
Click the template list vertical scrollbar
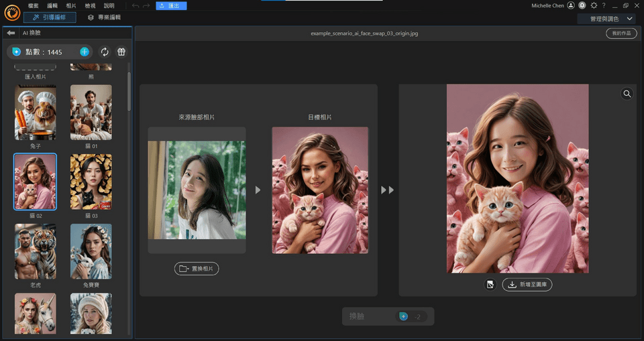(x=129, y=90)
